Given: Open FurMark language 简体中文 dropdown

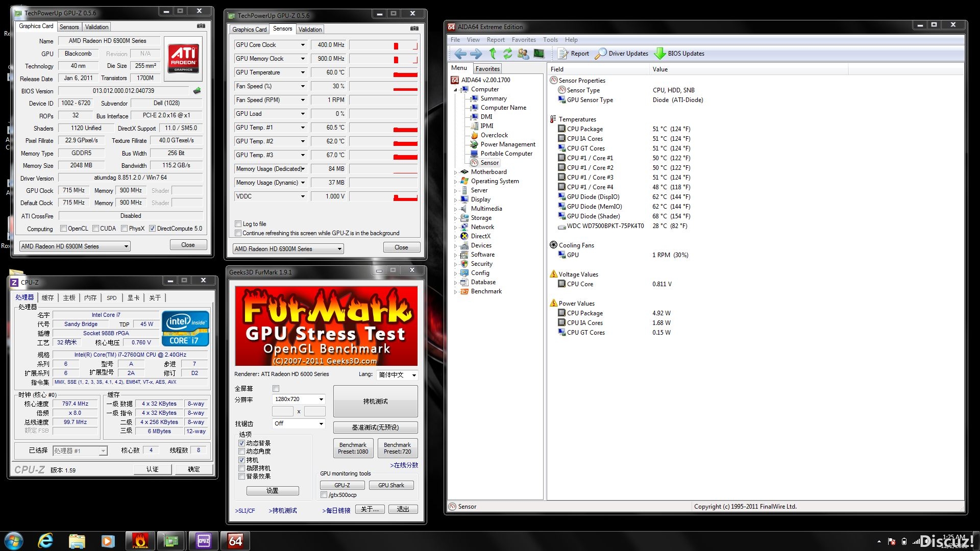Looking at the screenshot, I should coord(397,375).
